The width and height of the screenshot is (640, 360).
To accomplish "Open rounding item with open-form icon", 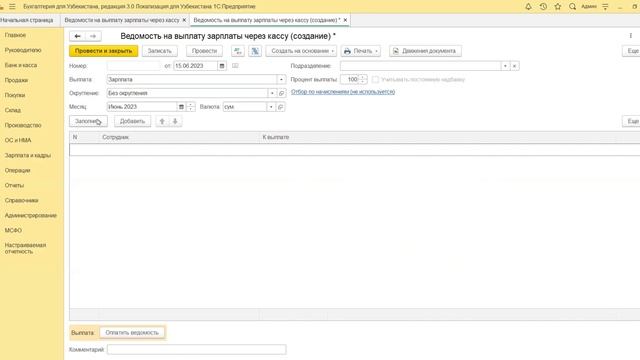I will 281,93.
